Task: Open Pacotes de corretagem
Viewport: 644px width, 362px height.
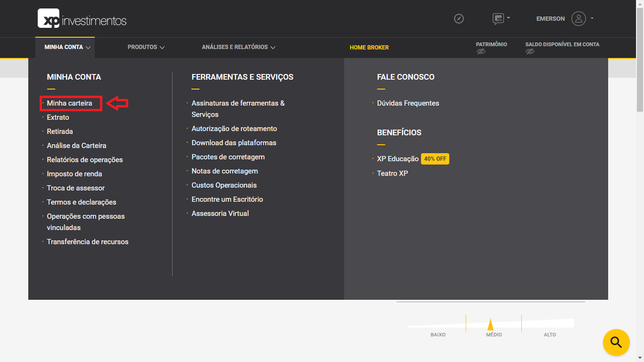Action: [228, 157]
